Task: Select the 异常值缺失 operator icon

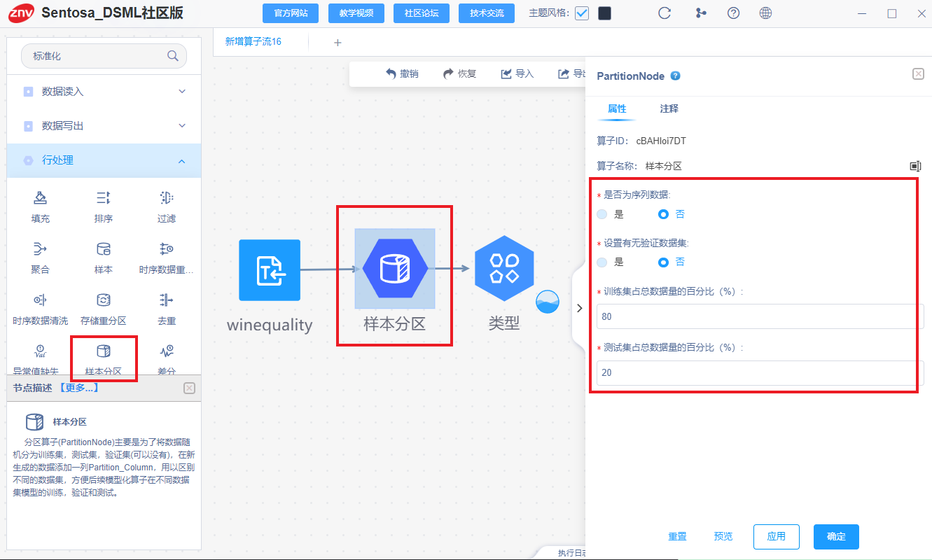Action: click(41, 351)
